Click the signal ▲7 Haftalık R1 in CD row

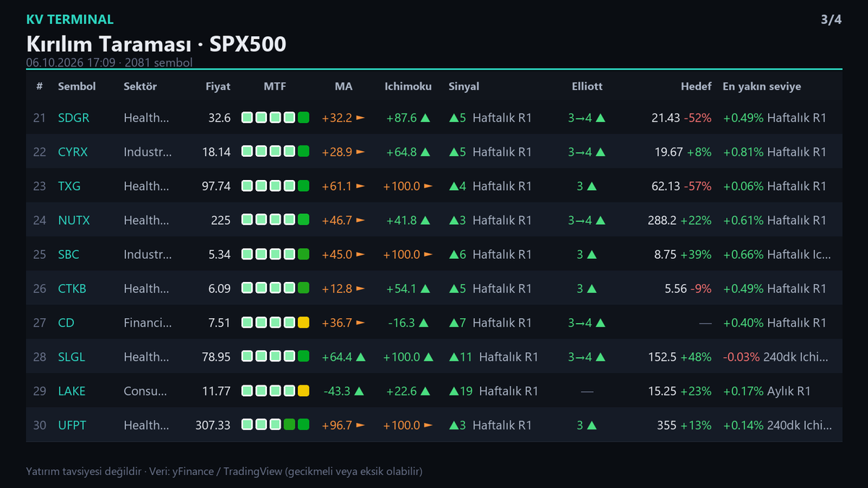(x=490, y=322)
